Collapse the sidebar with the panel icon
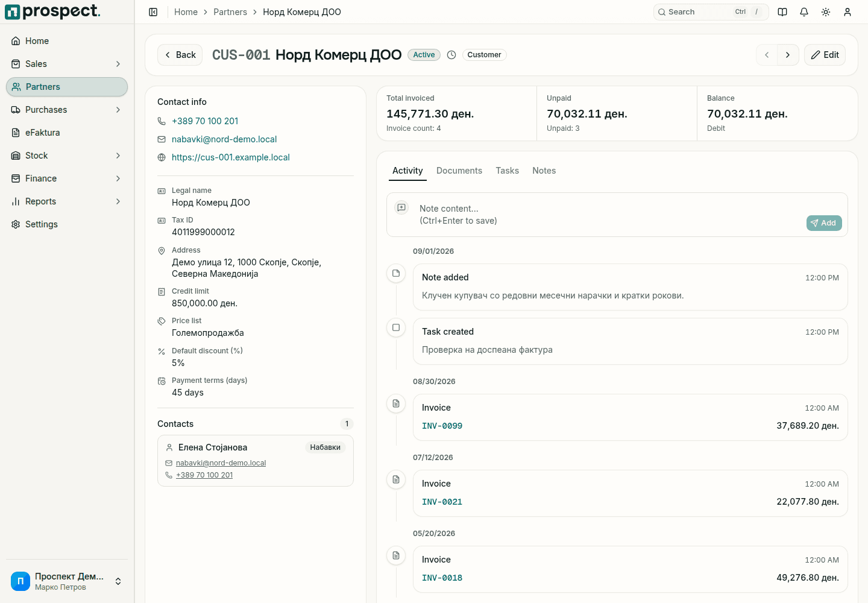868x603 pixels. (153, 12)
